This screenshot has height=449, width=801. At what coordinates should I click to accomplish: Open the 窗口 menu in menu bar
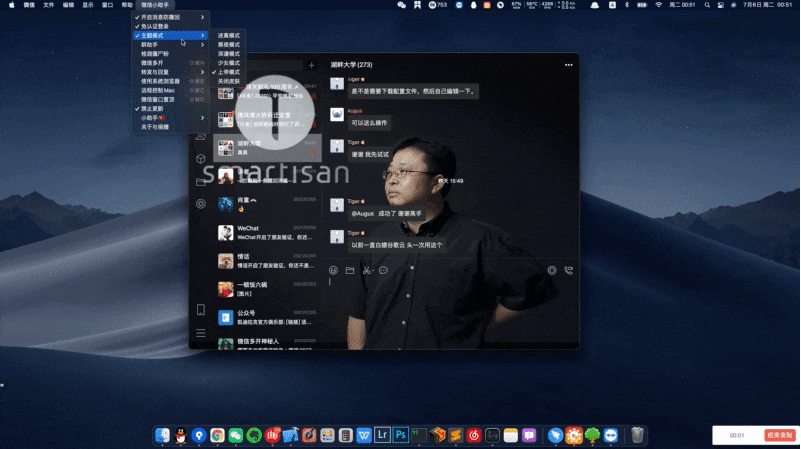[107, 5]
